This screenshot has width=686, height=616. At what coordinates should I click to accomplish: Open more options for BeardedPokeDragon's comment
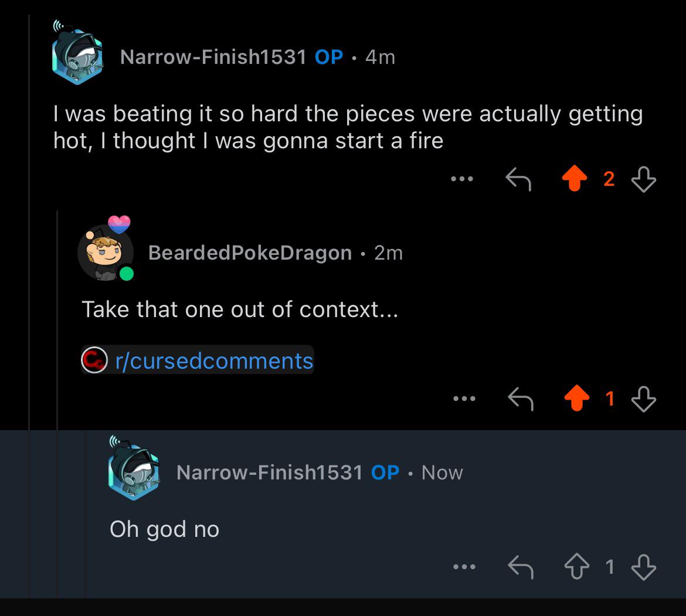click(x=464, y=399)
